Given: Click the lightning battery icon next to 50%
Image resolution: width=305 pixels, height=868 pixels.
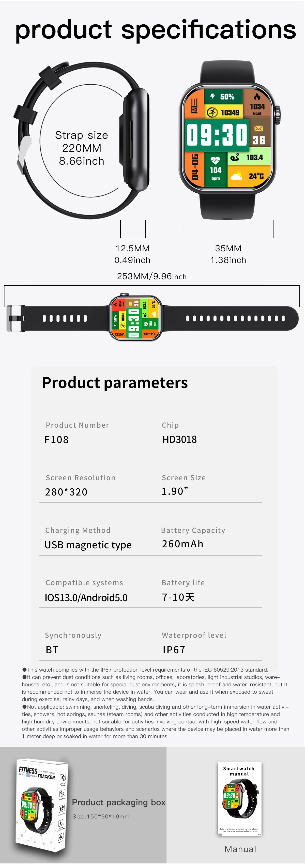Looking at the screenshot, I should point(212,96).
